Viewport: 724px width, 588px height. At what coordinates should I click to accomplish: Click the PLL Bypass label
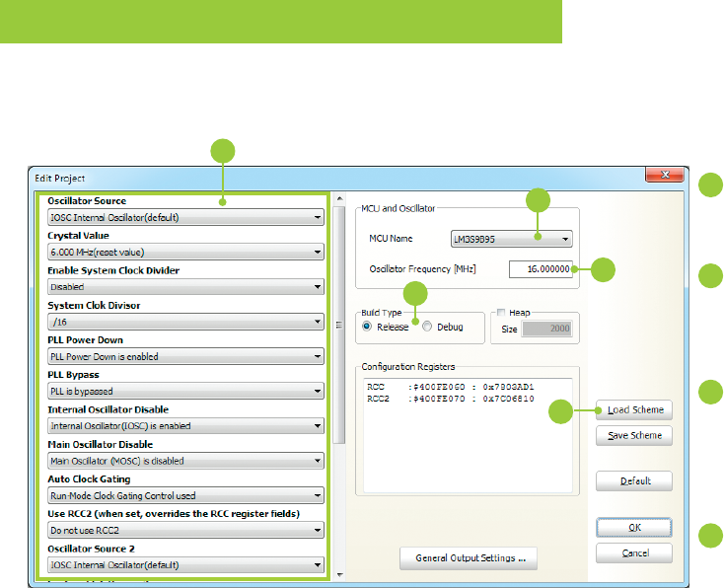73,375
